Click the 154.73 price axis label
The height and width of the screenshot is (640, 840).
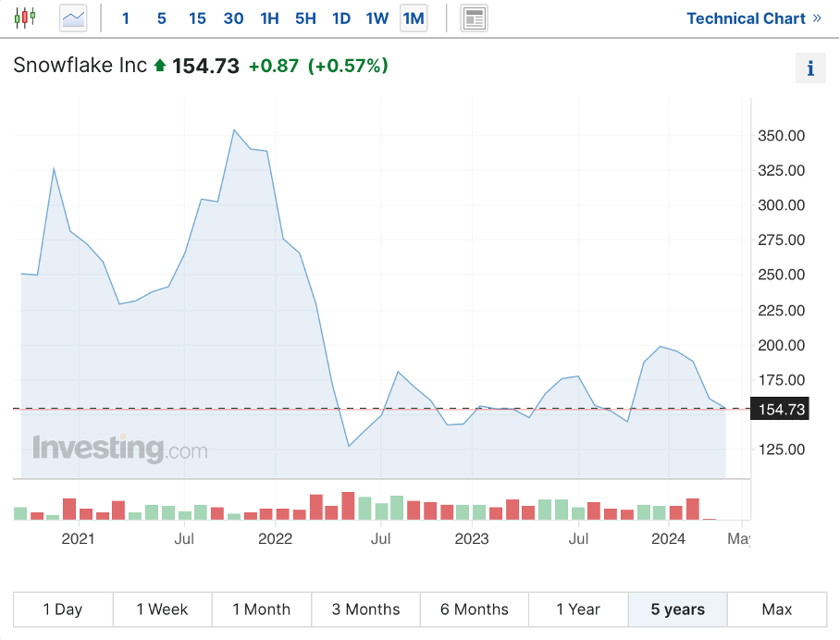tap(780, 409)
